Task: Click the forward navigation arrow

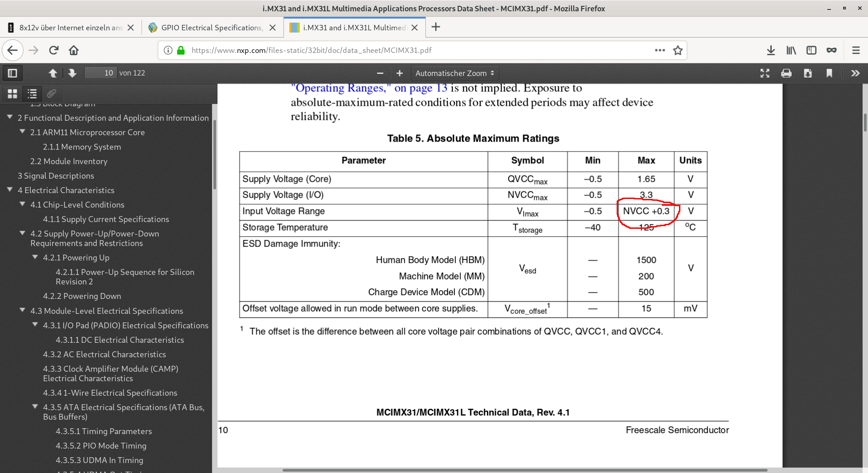Action: coord(33,50)
